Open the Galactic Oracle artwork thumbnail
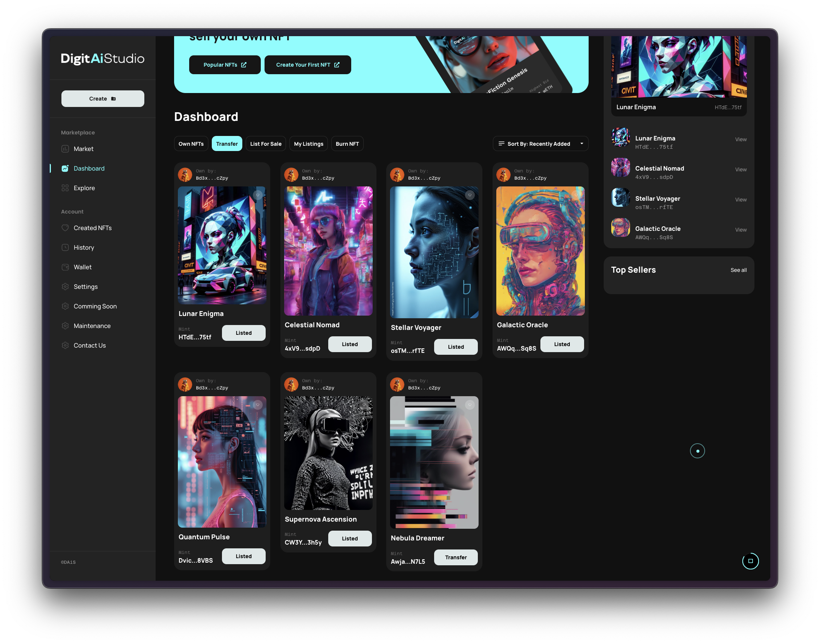 pyautogui.click(x=620, y=228)
